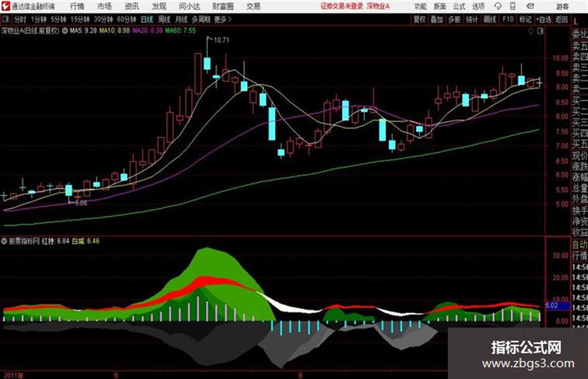Open the 股票指标网 sub-indicator dropdown arrow
Image resolution: width=588 pixels, height=379 pixels.
click(x=4, y=241)
